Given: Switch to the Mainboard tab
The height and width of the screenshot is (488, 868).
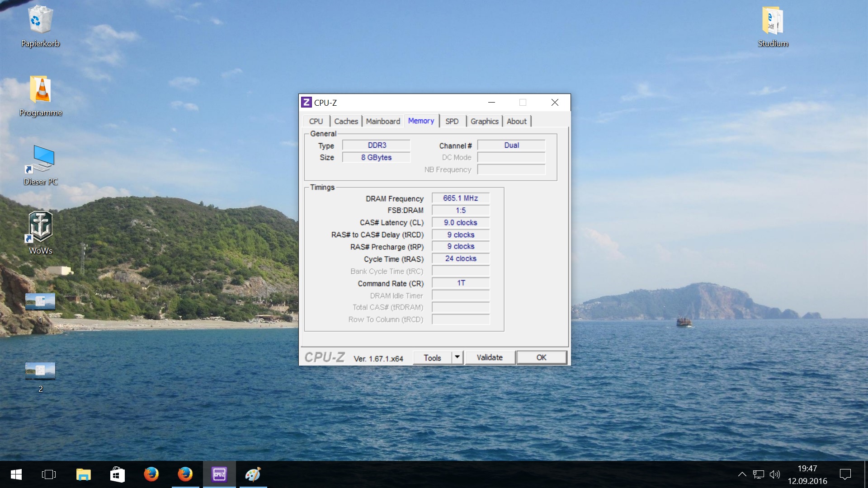Looking at the screenshot, I should point(383,121).
